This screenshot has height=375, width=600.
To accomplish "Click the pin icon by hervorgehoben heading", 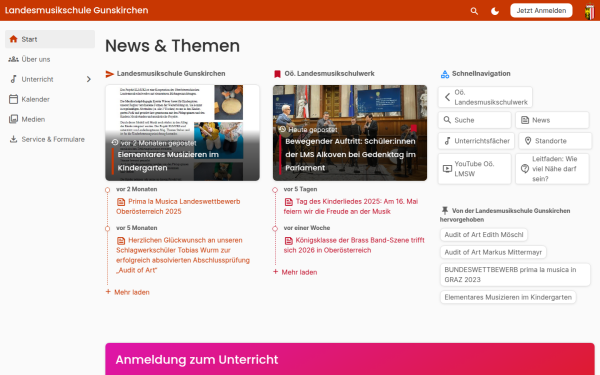I will [445, 210].
